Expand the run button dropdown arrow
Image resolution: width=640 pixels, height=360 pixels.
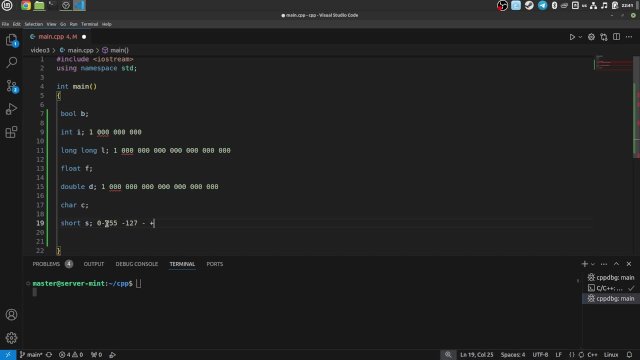[x=580, y=37]
